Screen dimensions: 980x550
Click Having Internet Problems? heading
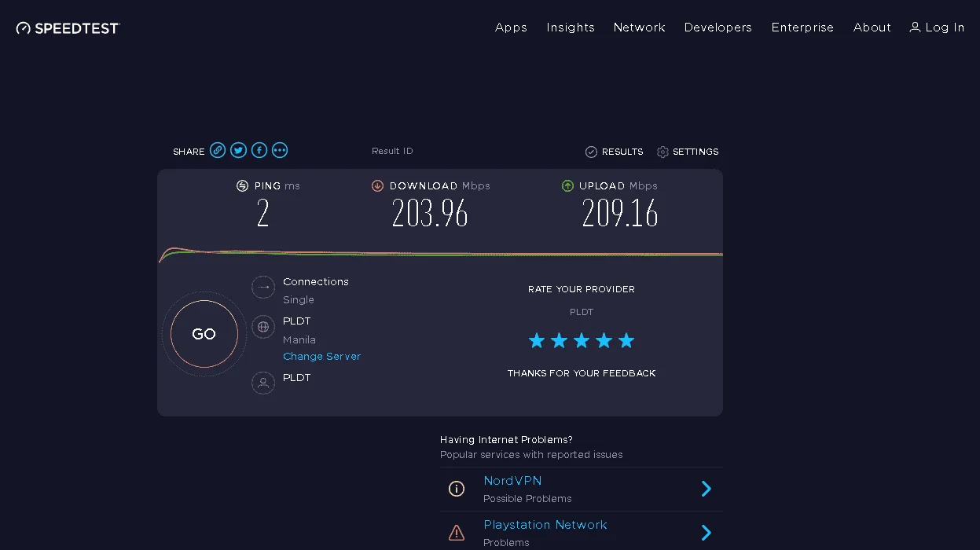(506, 440)
